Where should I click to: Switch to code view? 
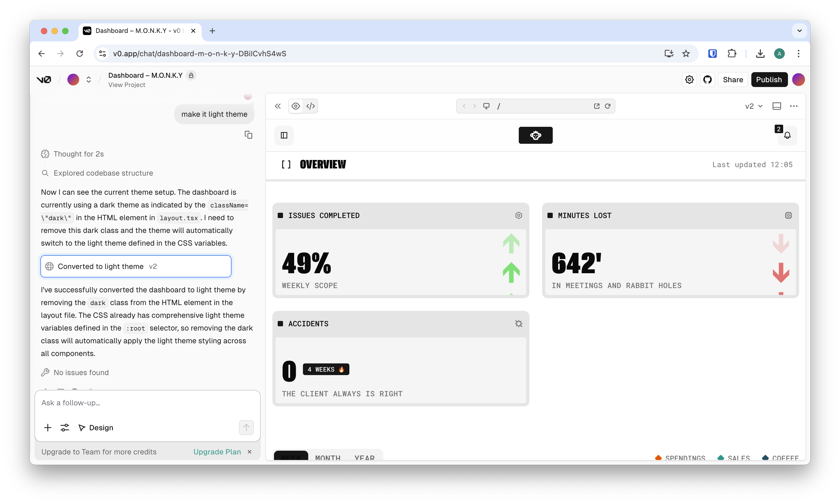coord(311,106)
